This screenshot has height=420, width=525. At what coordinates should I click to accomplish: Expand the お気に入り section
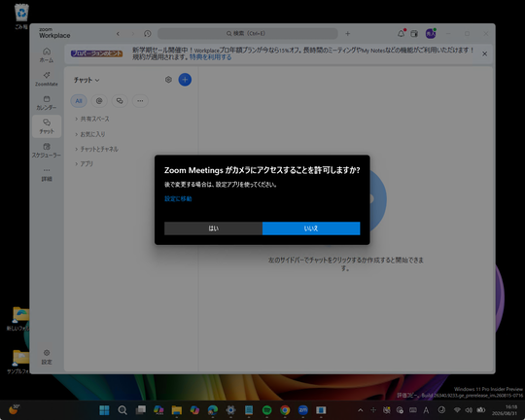tap(90, 134)
